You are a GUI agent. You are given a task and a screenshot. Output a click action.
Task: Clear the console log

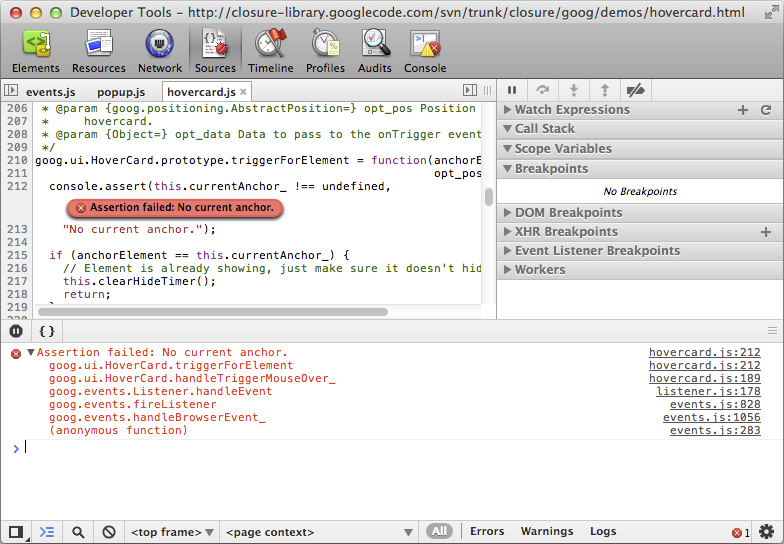pyautogui.click(x=108, y=532)
